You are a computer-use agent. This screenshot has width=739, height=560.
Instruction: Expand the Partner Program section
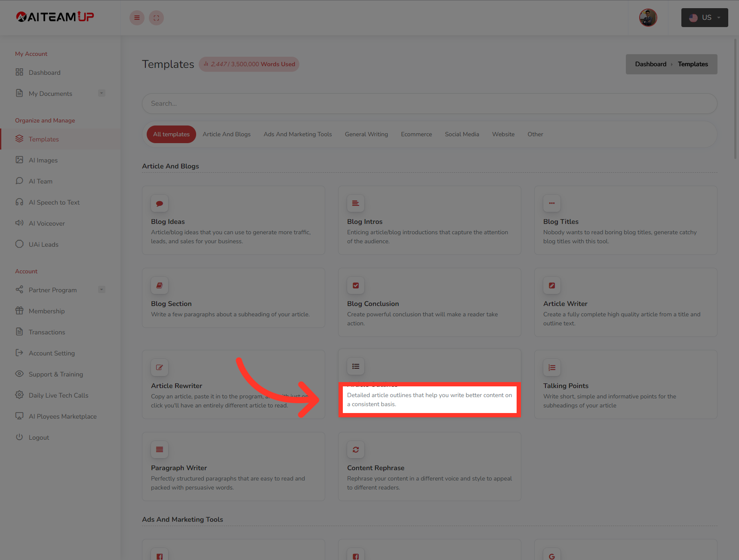click(x=102, y=289)
